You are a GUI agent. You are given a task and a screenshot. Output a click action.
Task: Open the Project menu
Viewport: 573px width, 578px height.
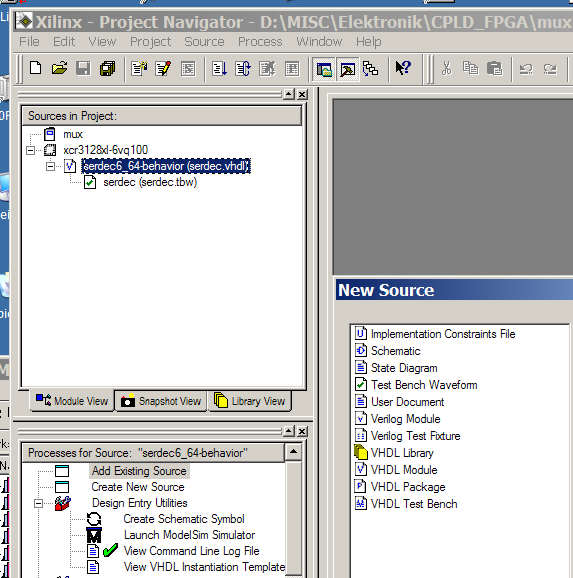pos(151,42)
